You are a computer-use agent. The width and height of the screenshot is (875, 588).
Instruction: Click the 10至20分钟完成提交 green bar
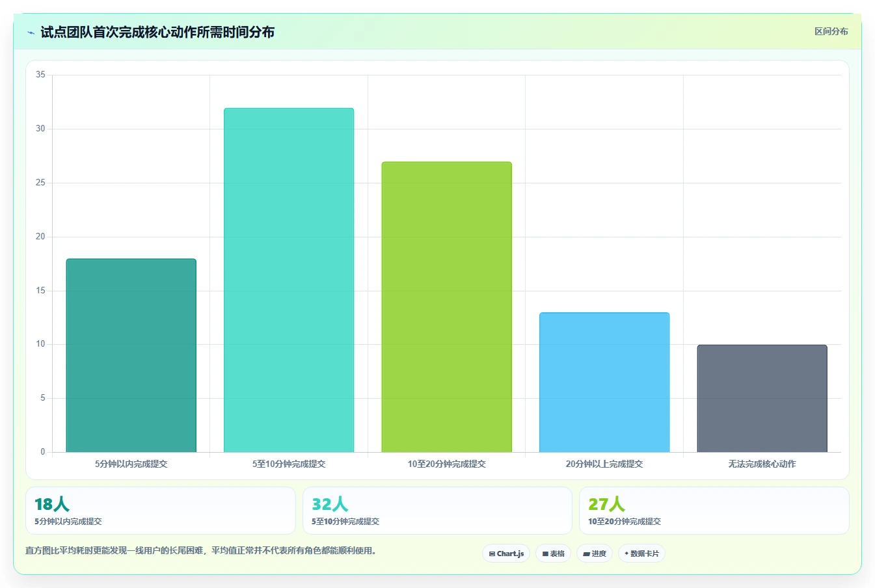[x=446, y=307]
